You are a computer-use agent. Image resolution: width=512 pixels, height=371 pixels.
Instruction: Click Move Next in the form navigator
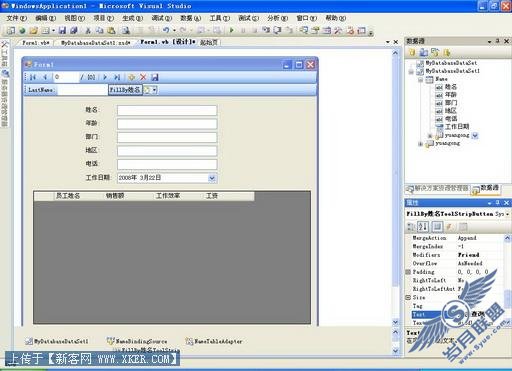point(105,77)
